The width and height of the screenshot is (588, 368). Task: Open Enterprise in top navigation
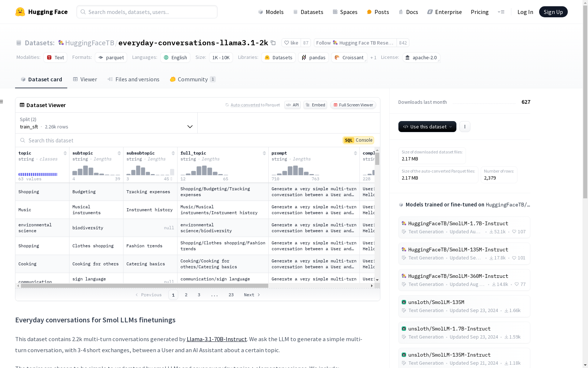(444, 12)
